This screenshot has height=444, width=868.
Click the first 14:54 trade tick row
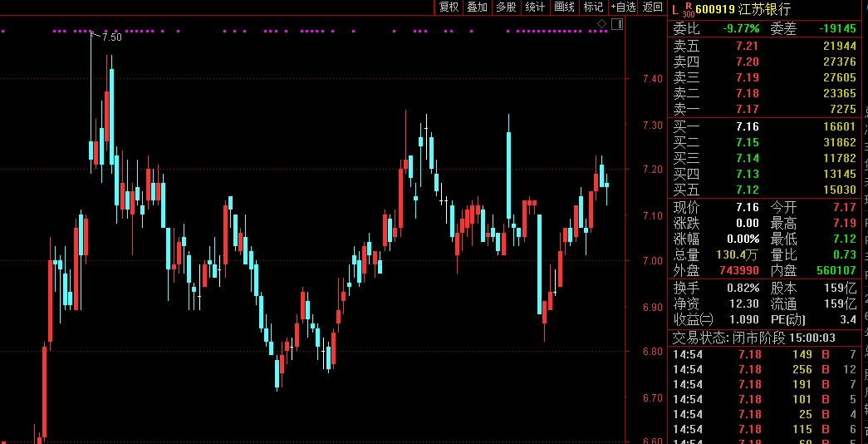click(x=765, y=354)
